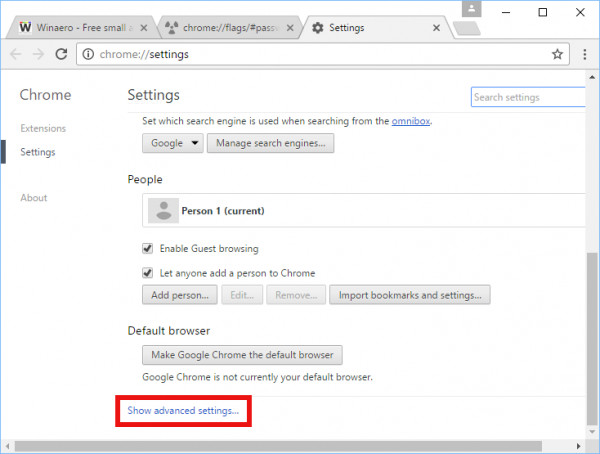The width and height of the screenshot is (600, 454).
Task: Click the Show advanced settings link
Action: 183,410
